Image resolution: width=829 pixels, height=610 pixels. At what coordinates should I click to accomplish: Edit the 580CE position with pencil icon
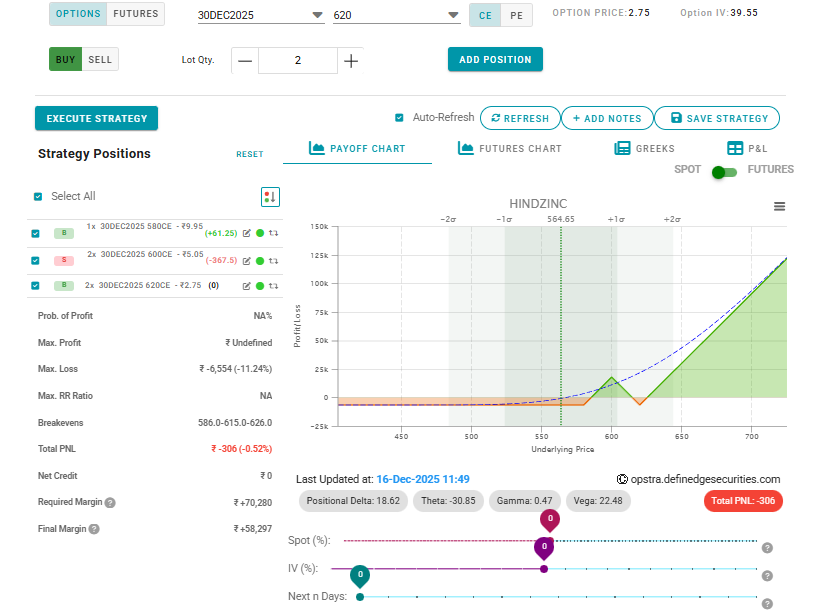coord(246,233)
